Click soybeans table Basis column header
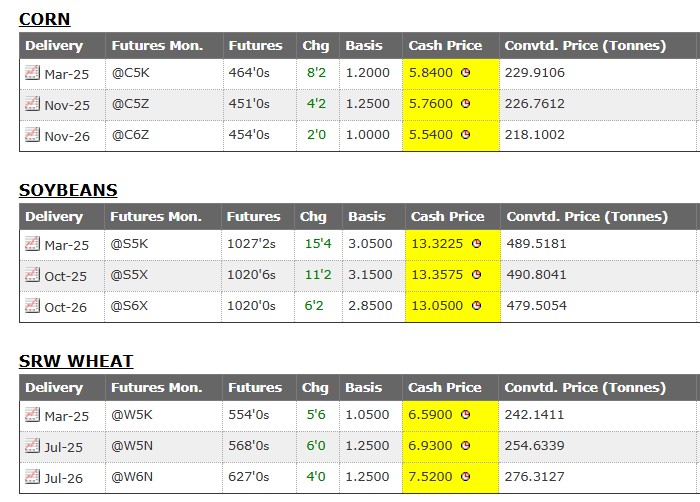This screenshot has width=700, height=502. click(x=366, y=216)
